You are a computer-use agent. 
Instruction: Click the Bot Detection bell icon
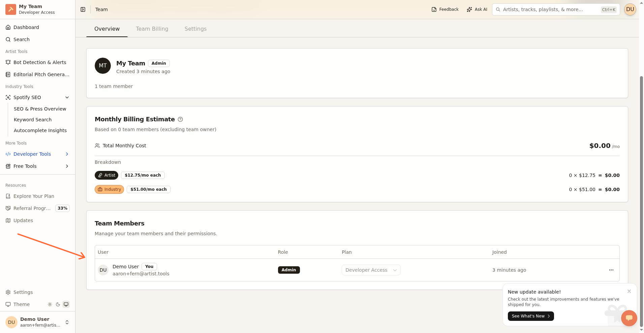click(x=8, y=62)
